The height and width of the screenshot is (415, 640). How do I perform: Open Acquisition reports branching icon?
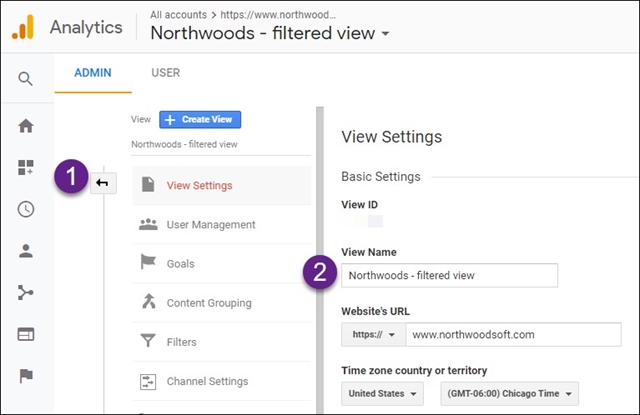[x=26, y=293]
